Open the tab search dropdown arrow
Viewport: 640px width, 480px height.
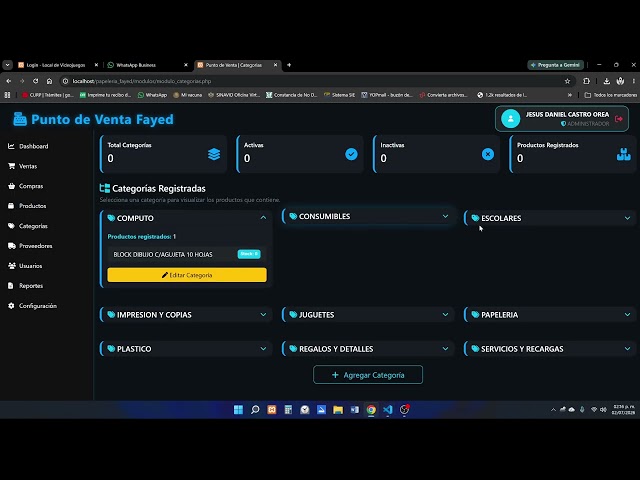7,65
